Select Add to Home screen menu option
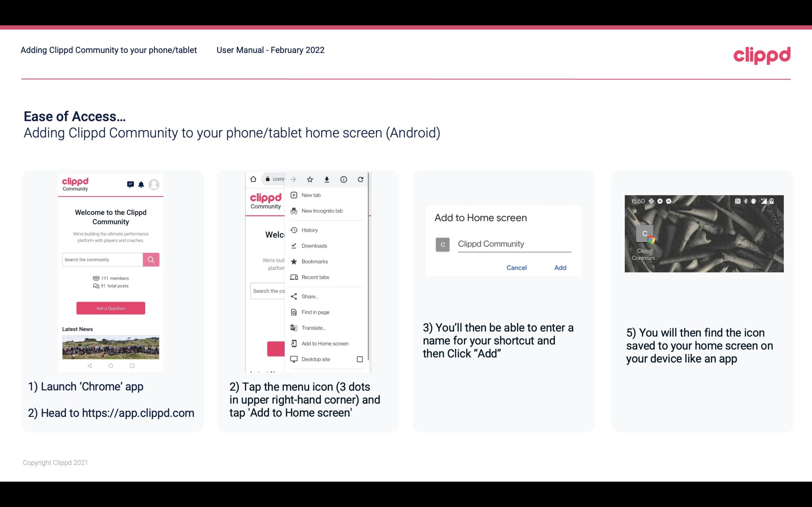 tap(324, 343)
